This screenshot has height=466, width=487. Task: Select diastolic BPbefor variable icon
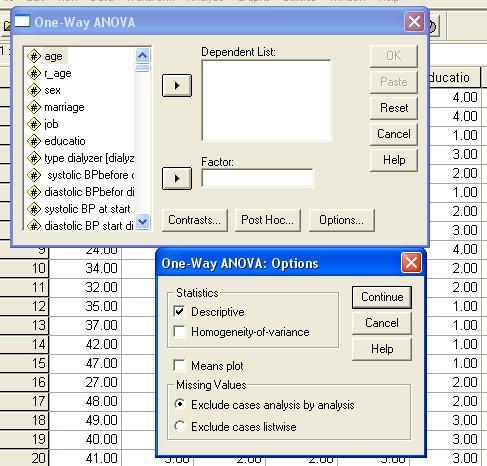coord(34,192)
